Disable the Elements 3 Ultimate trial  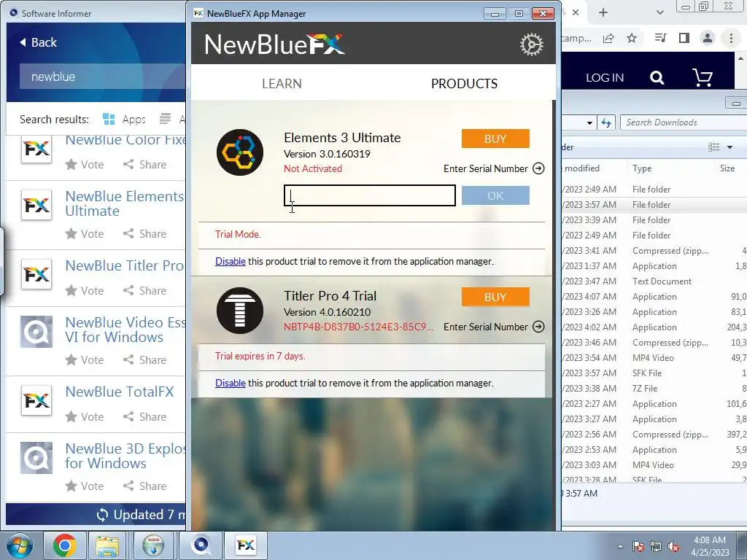pos(231,262)
